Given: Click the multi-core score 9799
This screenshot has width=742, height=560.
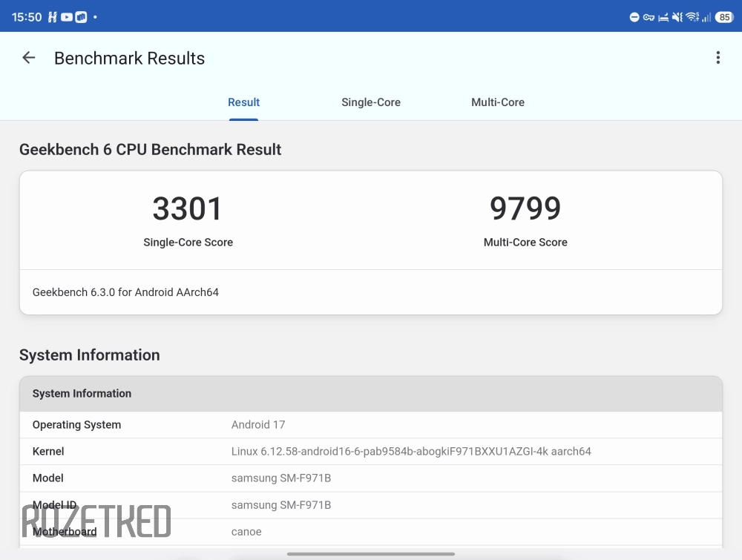Looking at the screenshot, I should pyautogui.click(x=525, y=208).
